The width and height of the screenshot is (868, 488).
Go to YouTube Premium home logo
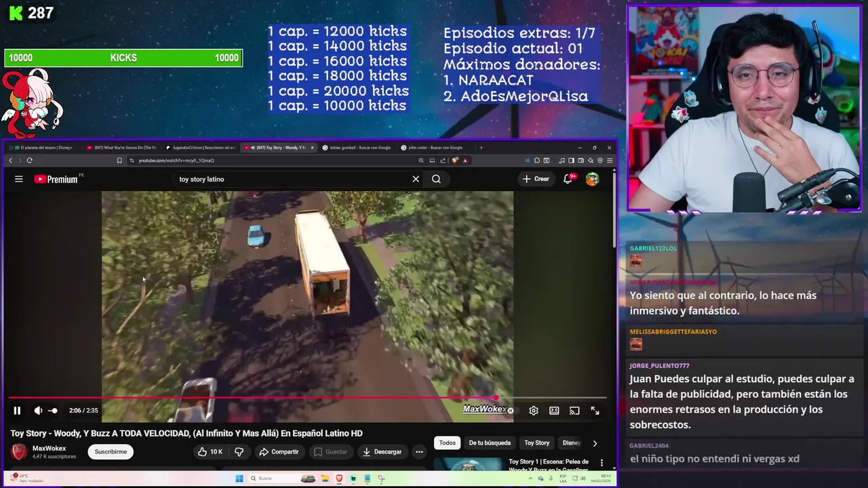56,179
